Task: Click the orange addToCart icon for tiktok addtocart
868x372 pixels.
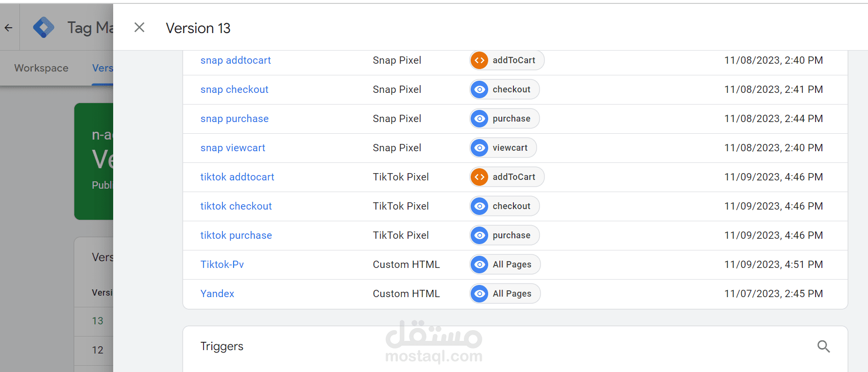Action: [x=479, y=177]
